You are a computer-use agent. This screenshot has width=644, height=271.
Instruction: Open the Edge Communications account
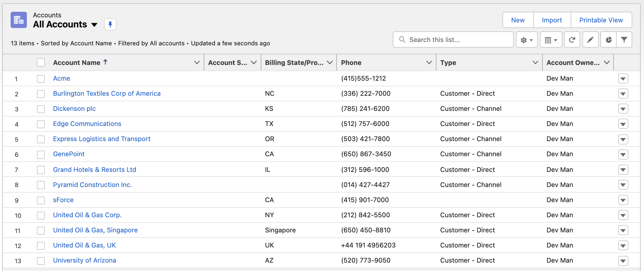pyautogui.click(x=87, y=124)
